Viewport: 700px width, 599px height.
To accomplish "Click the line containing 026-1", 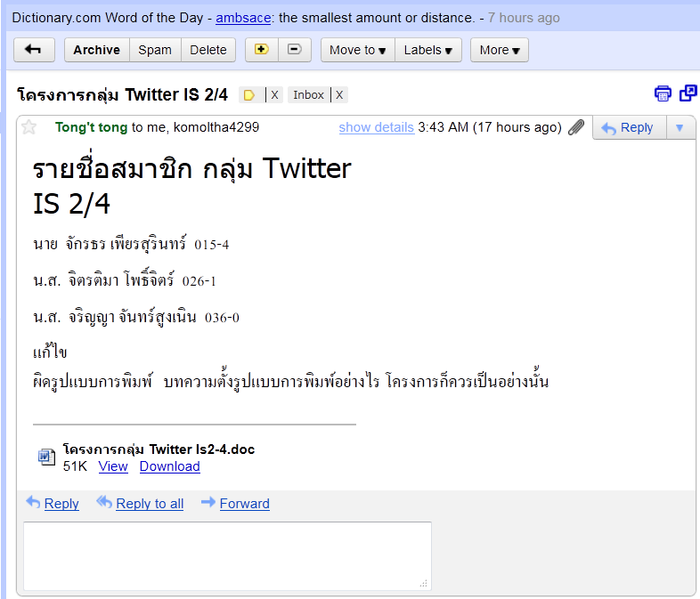I will [125, 280].
